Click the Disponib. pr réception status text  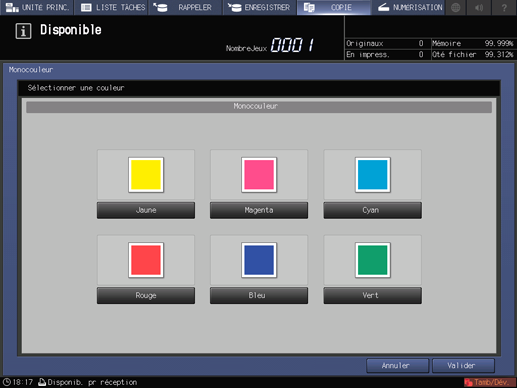tap(92, 382)
